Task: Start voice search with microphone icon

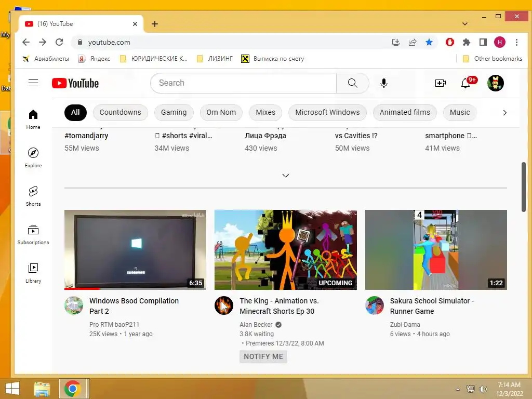Action: point(384,83)
